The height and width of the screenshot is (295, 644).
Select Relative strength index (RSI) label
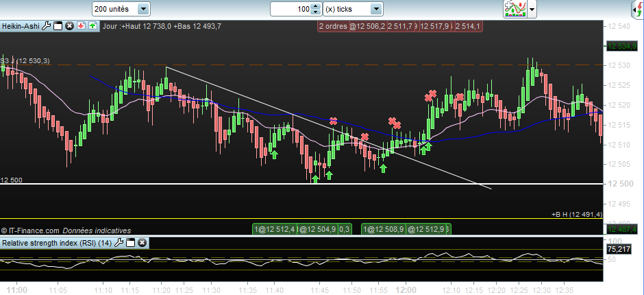click(57, 243)
